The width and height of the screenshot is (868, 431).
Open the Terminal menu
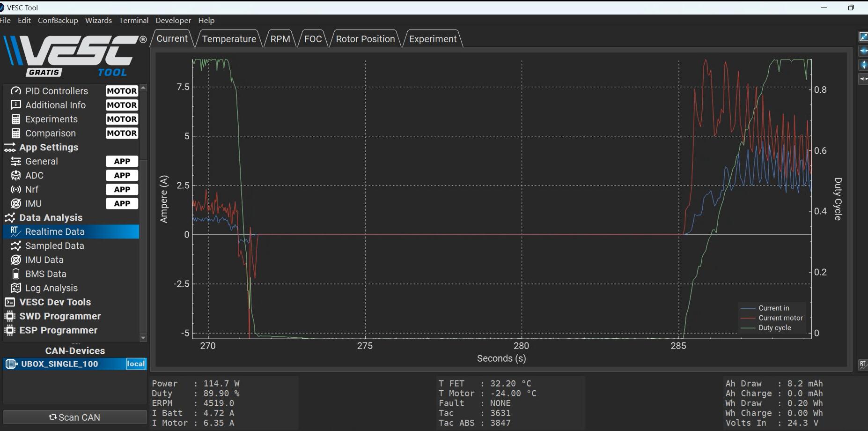pos(133,20)
